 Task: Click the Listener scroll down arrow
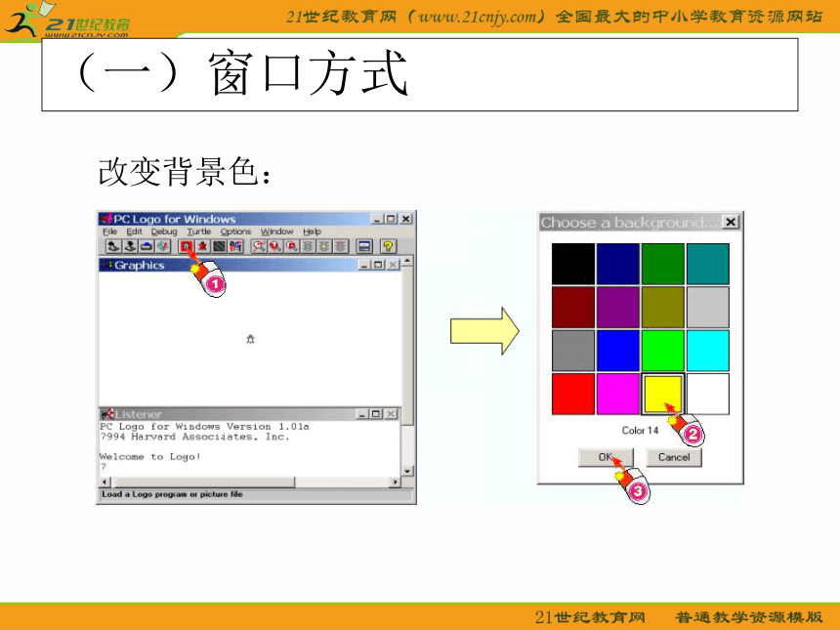[407, 472]
